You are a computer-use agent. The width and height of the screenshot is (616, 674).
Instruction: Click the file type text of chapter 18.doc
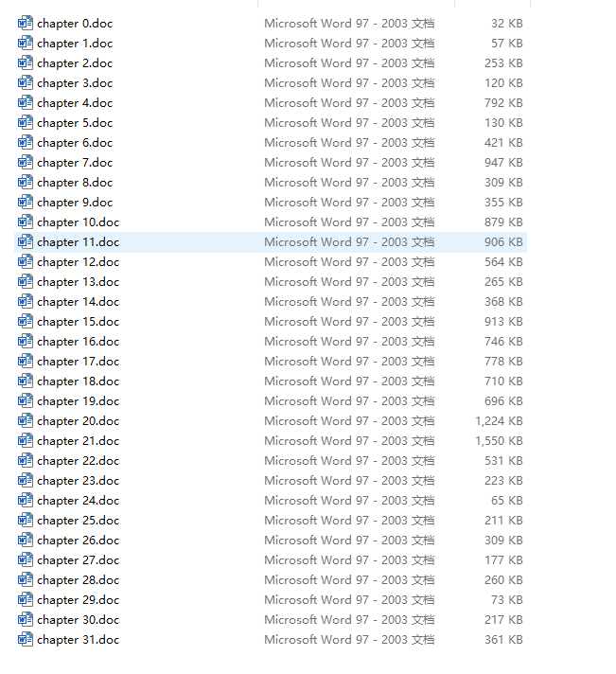pyautogui.click(x=349, y=381)
